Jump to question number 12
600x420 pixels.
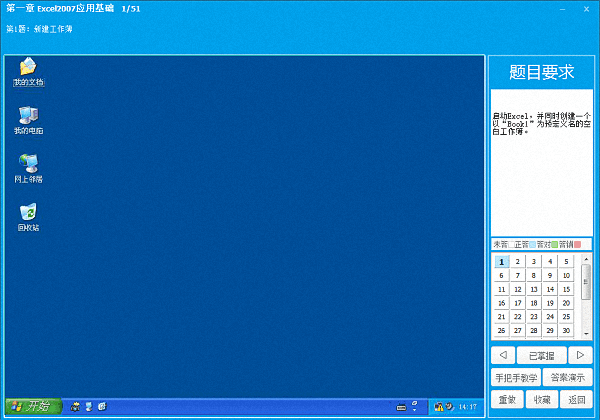(x=518, y=290)
